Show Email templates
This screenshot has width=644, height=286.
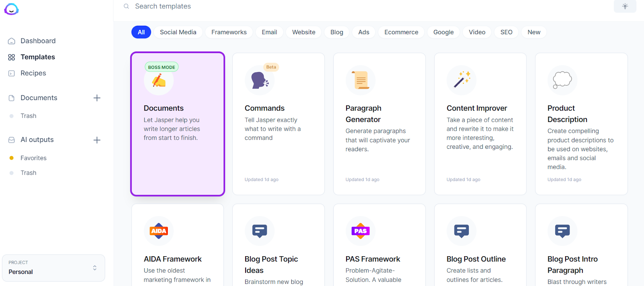269,32
